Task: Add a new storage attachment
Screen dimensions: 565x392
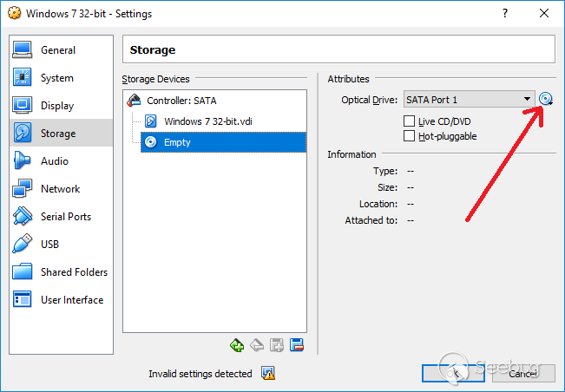Action: (x=277, y=345)
